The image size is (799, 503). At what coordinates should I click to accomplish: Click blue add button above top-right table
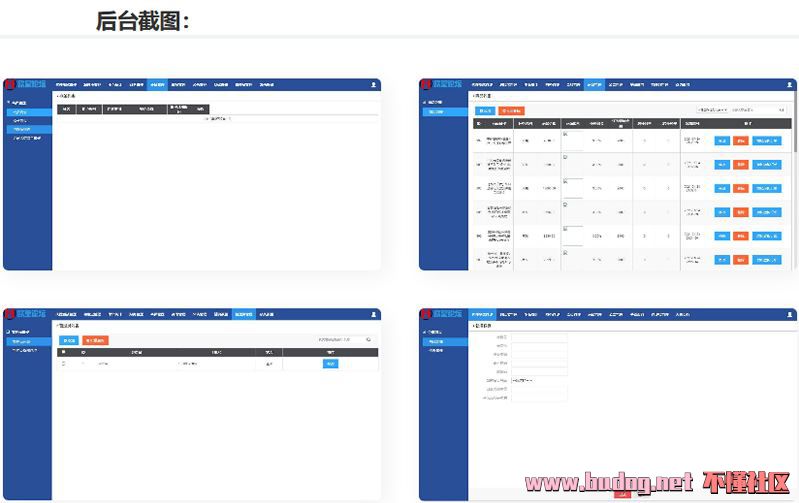click(485, 111)
